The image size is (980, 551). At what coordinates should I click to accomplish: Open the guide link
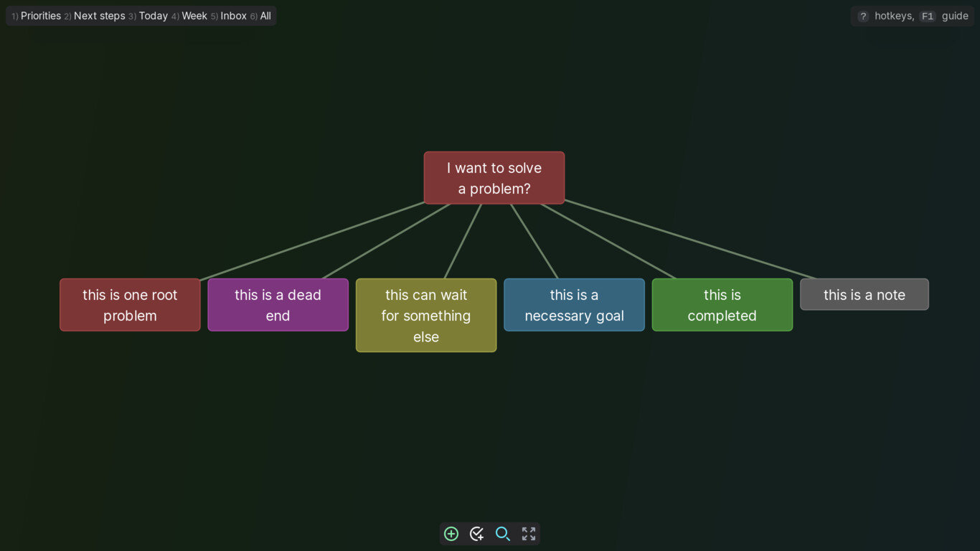(x=955, y=16)
